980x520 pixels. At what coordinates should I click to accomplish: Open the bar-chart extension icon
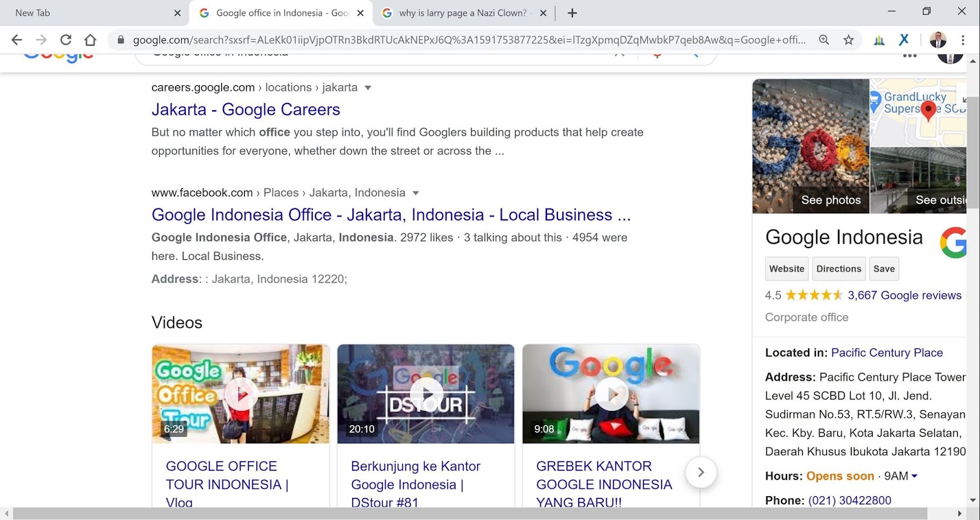click(879, 40)
